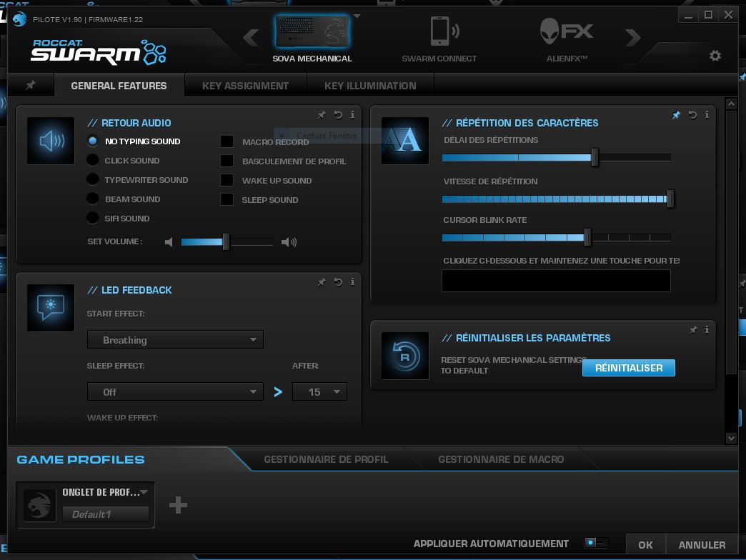Image resolution: width=746 pixels, height=560 pixels.
Task: Open the Gestionnaire de Macro tab
Action: tap(500, 459)
